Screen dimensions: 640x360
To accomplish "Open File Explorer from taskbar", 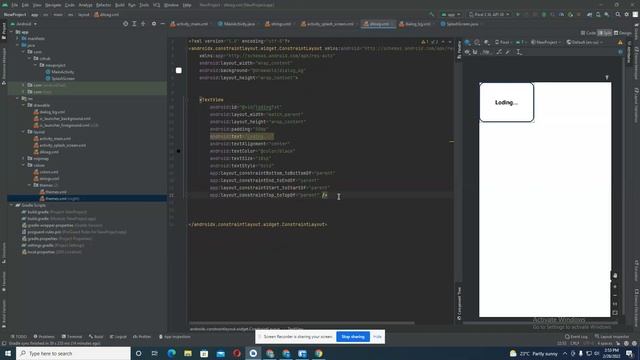I will (x=188, y=353).
